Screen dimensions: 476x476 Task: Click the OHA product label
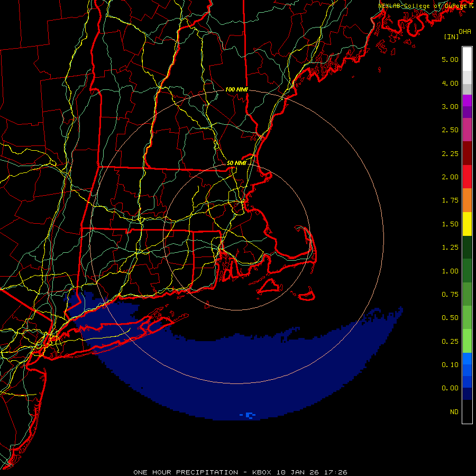[465, 32]
